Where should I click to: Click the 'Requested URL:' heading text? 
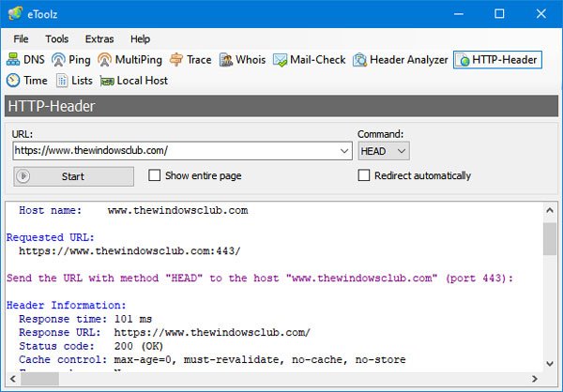pos(51,237)
